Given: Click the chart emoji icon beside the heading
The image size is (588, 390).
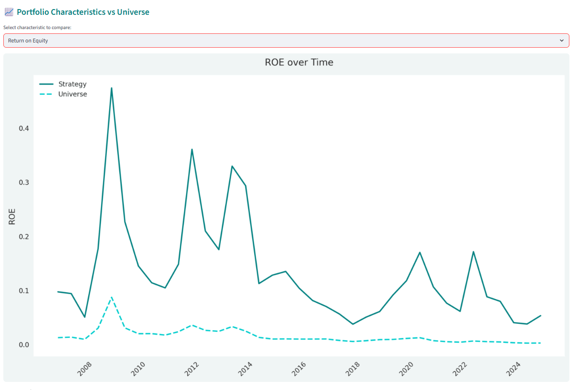Looking at the screenshot, I should pyautogui.click(x=9, y=12).
